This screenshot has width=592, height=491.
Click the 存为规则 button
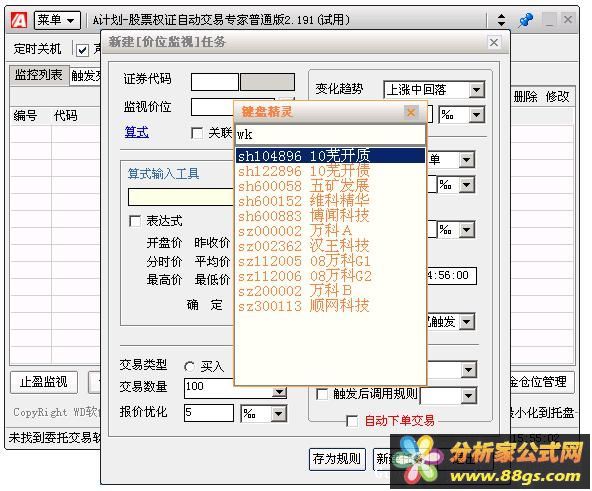point(337,459)
